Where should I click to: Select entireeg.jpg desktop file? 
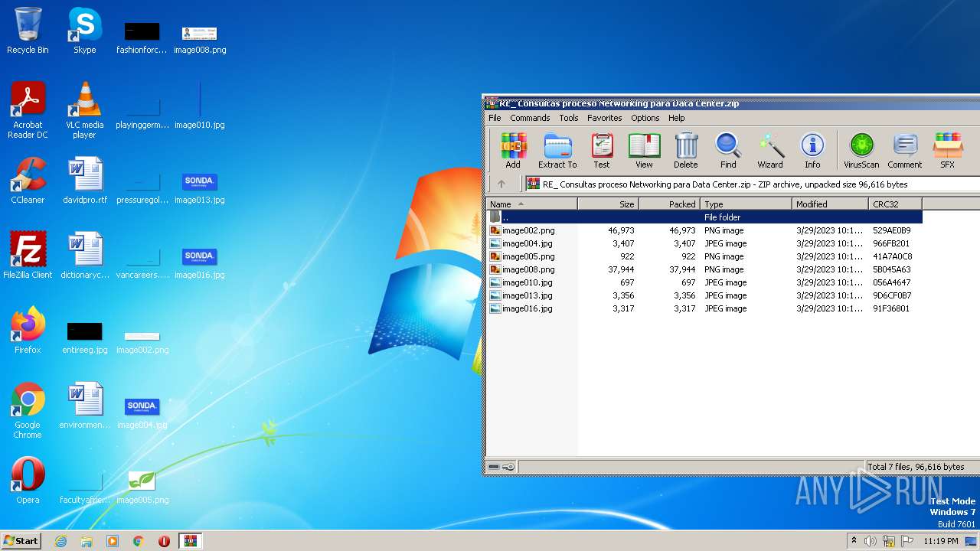tap(84, 338)
